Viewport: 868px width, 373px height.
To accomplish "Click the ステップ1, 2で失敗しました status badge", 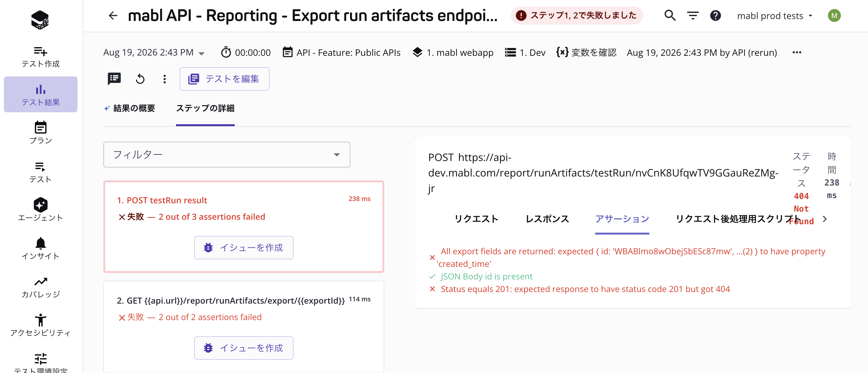I will 576,15.
